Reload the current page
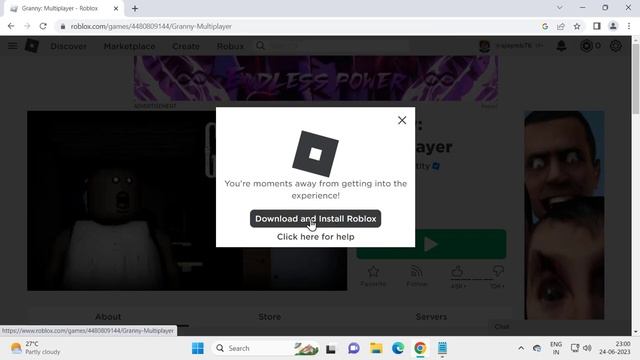The height and width of the screenshot is (360, 640). [x=43, y=26]
